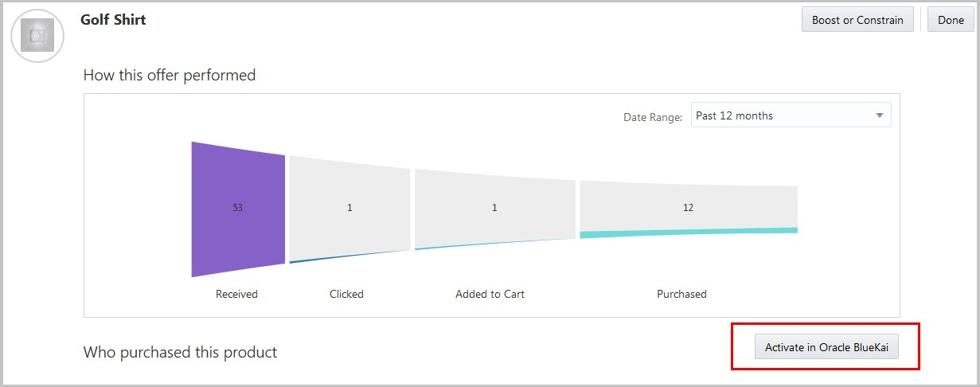Click the dark blue stripe in Clicked segment
This screenshot has height=387, width=980.
(x=350, y=256)
